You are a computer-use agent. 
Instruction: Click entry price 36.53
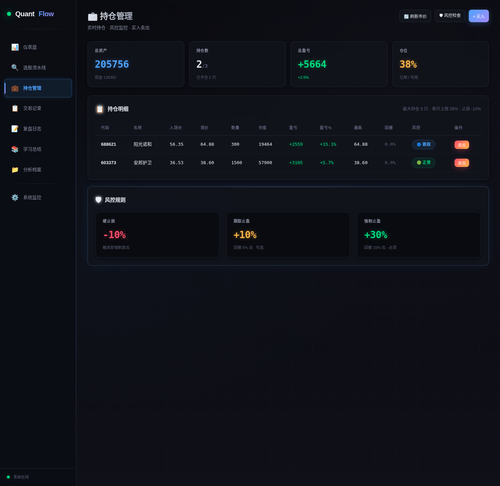pos(176,163)
